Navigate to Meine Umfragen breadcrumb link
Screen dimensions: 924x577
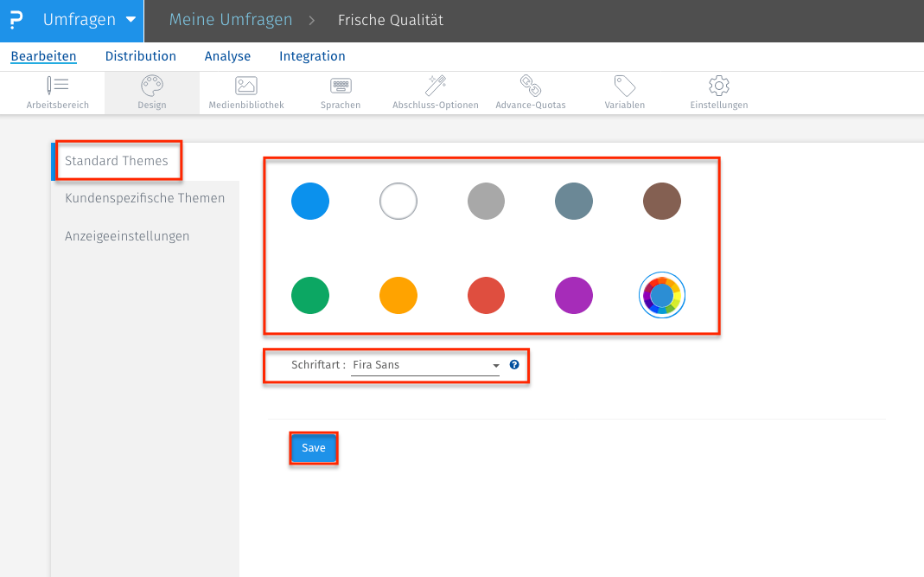230,18
